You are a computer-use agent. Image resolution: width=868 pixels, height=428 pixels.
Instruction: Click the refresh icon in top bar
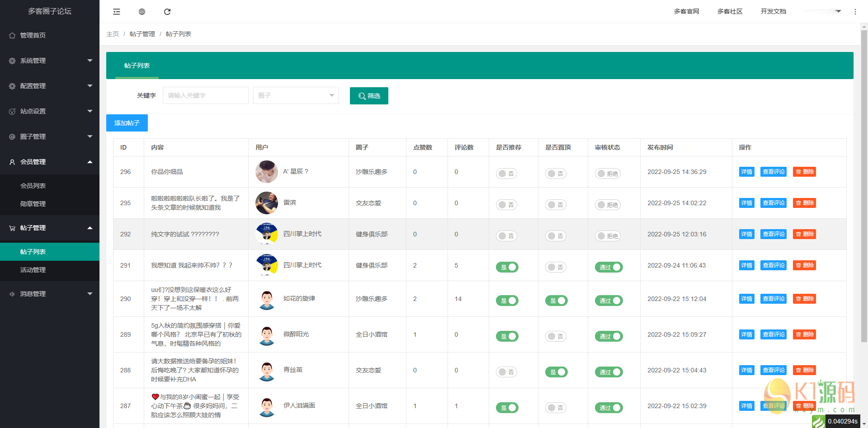[x=167, y=12]
